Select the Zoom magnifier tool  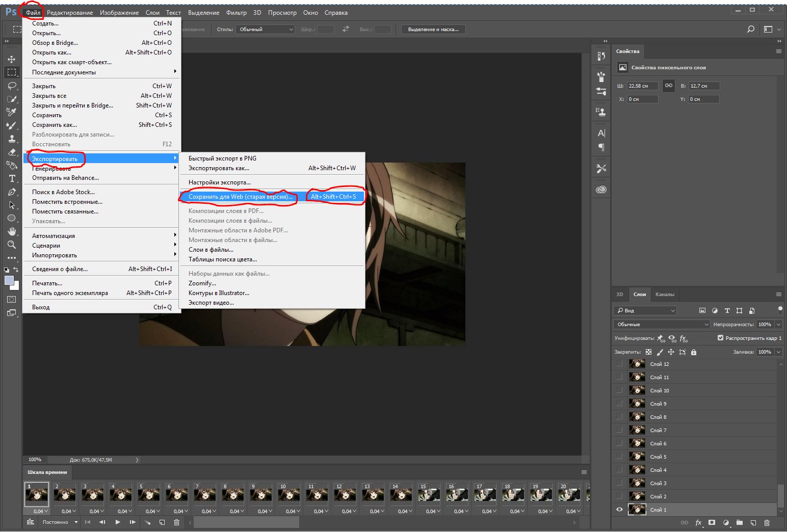[x=12, y=245]
